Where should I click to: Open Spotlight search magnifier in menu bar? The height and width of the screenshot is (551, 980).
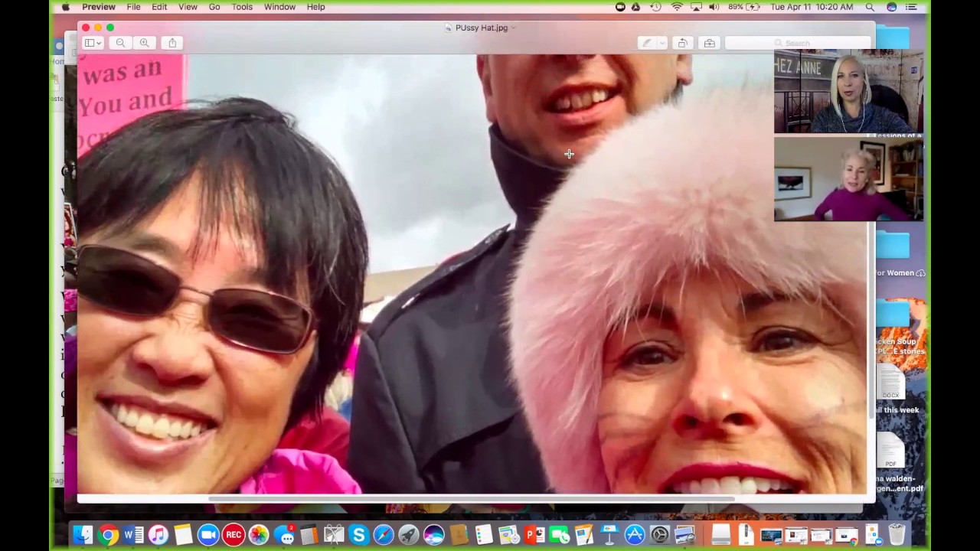(x=870, y=7)
